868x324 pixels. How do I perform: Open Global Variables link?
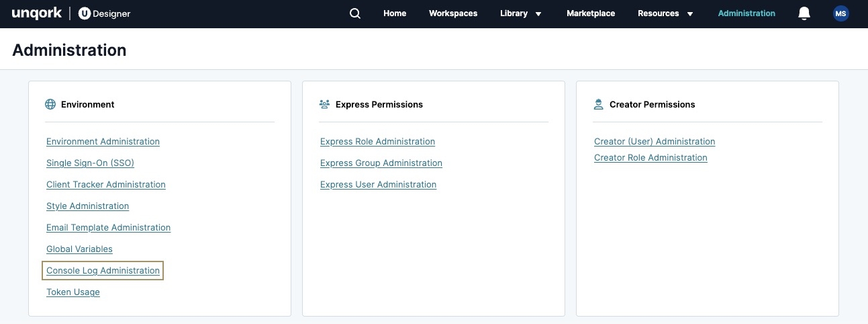[x=79, y=249]
